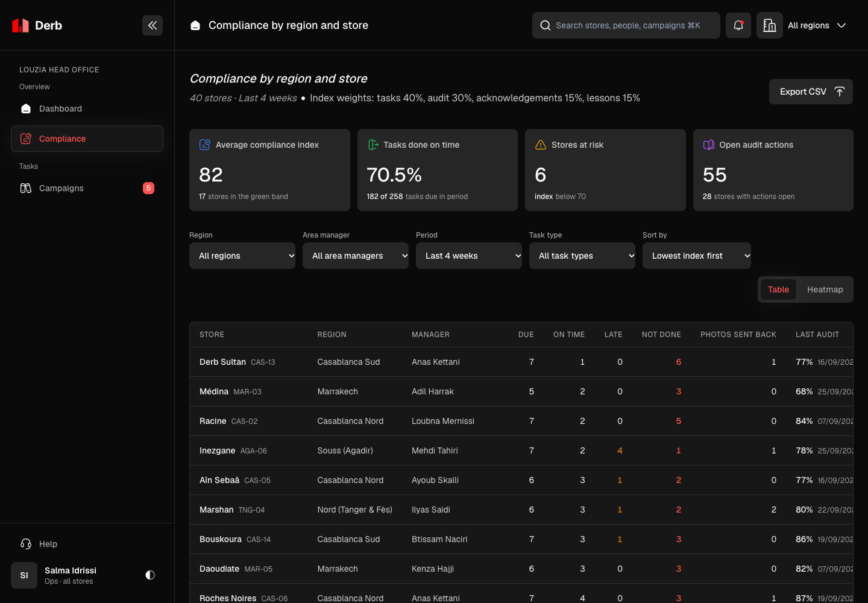Click the search magnifier icon
This screenshot has width=868, height=603.
(546, 25)
